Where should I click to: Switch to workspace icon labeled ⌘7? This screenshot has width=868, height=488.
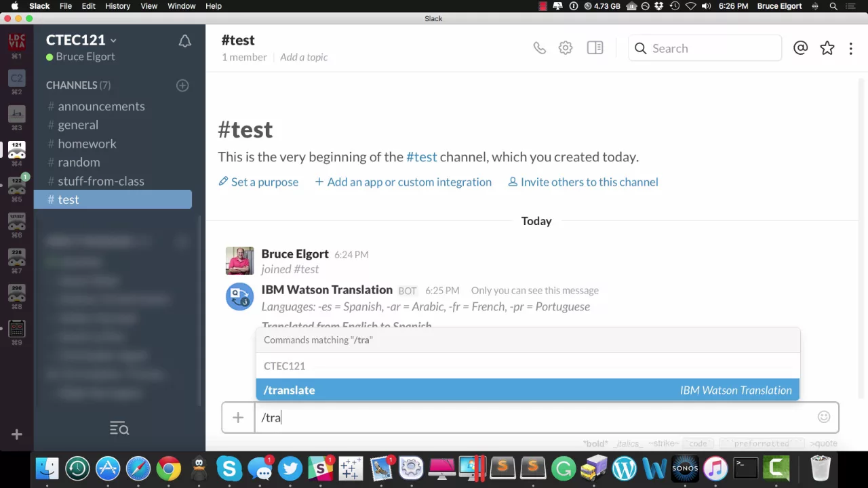[17, 258]
